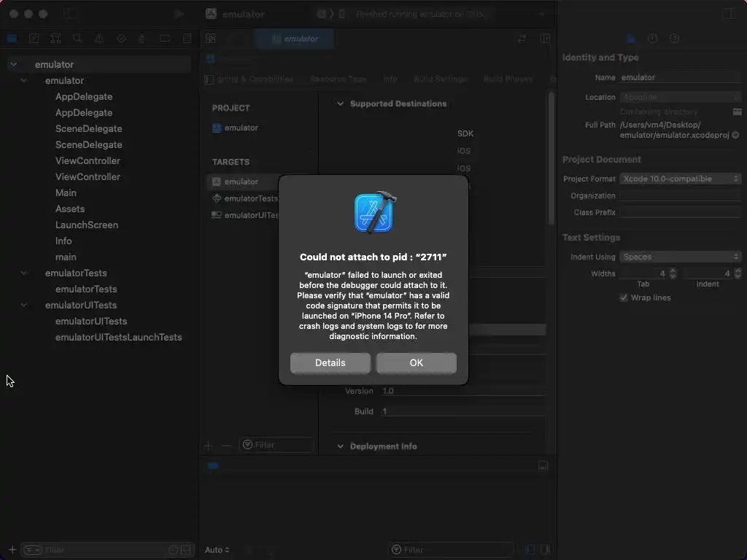Screen dimensions: 747x560
Task: Toggle the console pane button
Action: coord(546,550)
